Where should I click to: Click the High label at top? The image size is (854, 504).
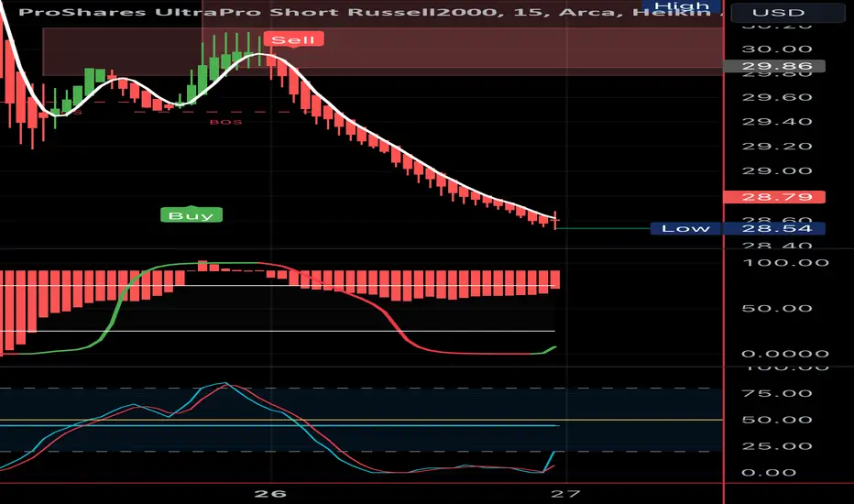(x=682, y=6)
